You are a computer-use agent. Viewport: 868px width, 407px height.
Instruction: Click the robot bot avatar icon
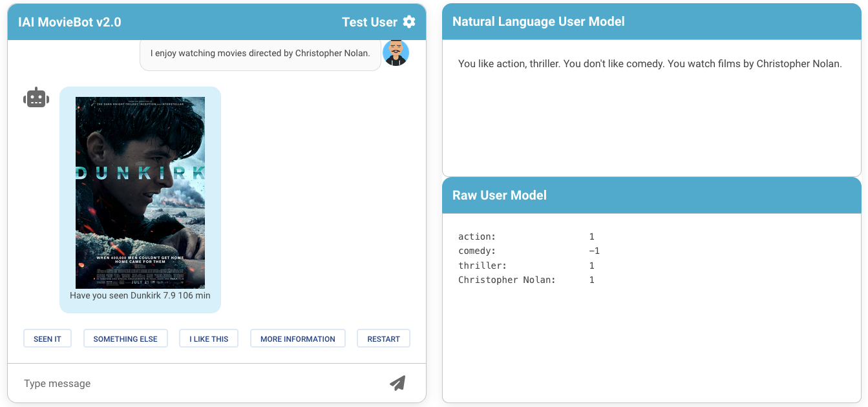[36, 98]
